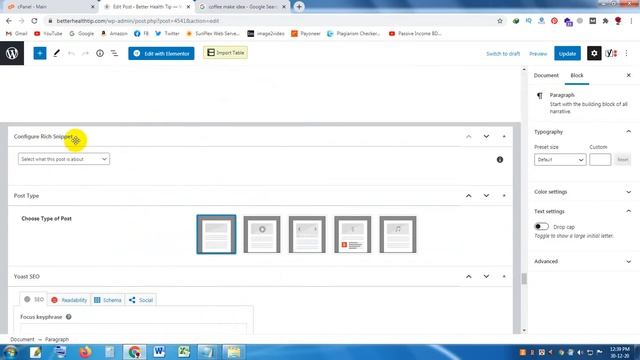Move Yoast SEO panel down
Image resolution: width=640 pixels, height=360 pixels.
tap(486, 277)
